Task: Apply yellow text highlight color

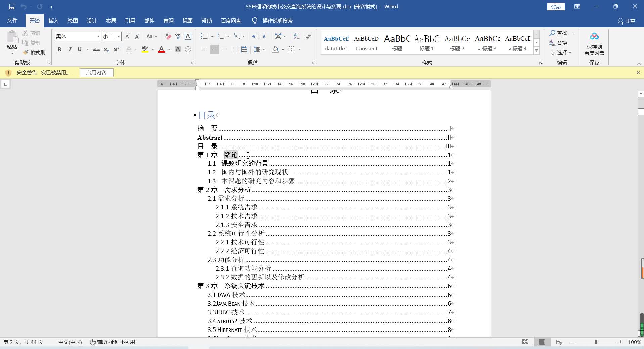Action: [145, 49]
